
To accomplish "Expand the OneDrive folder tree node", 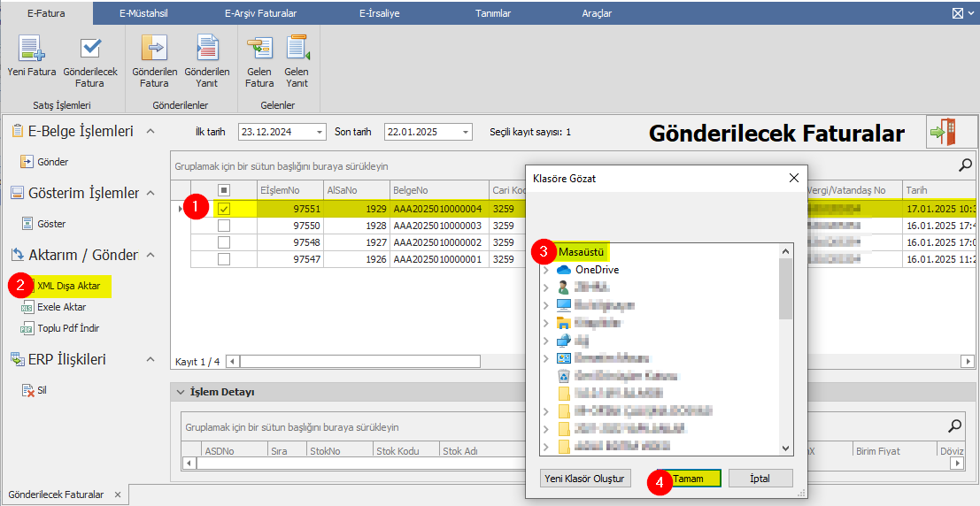I will click(545, 270).
